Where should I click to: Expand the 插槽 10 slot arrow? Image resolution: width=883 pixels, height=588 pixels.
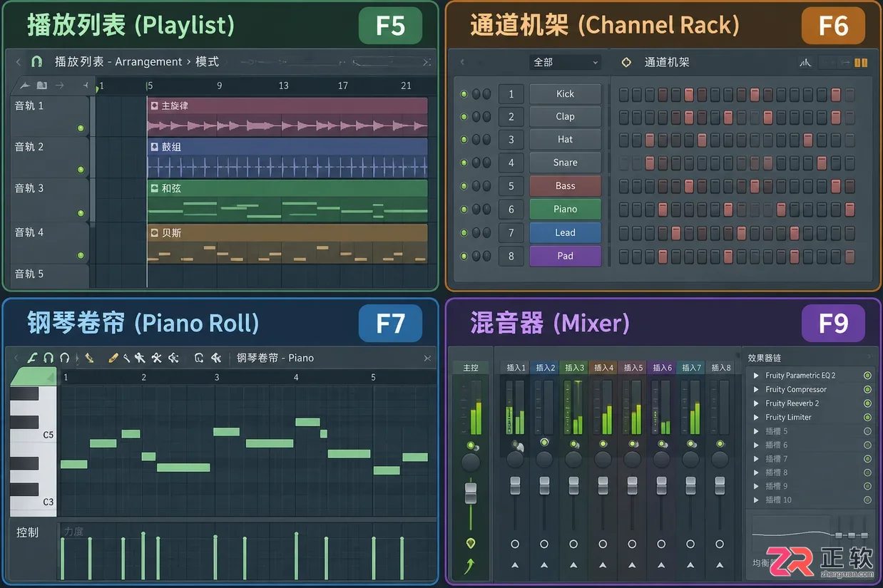point(756,500)
